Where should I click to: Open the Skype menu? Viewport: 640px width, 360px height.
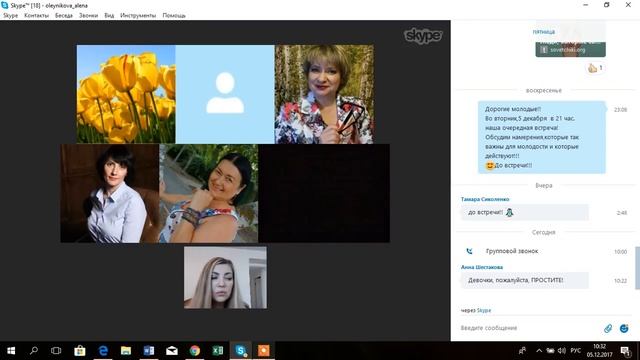pyautogui.click(x=10, y=16)
